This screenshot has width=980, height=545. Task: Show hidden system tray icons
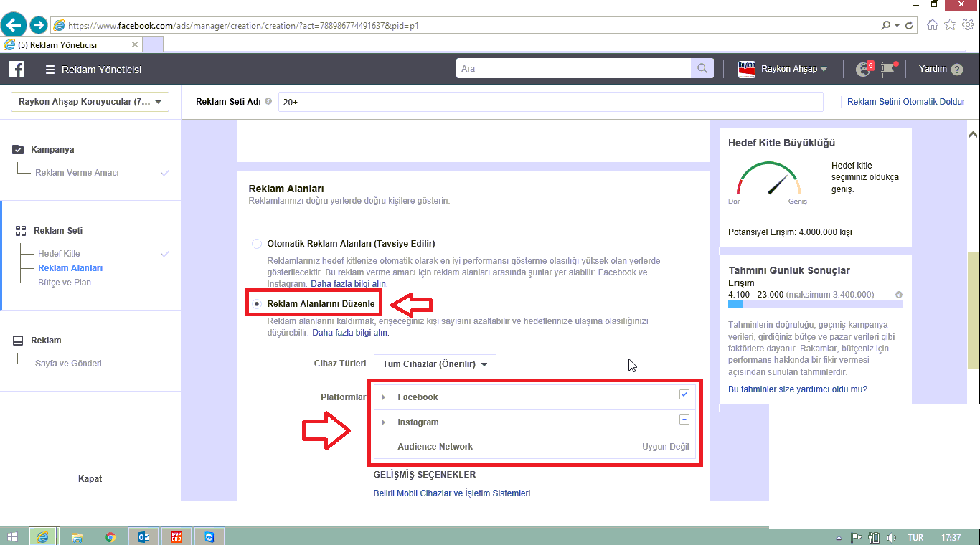click(839, 537)
